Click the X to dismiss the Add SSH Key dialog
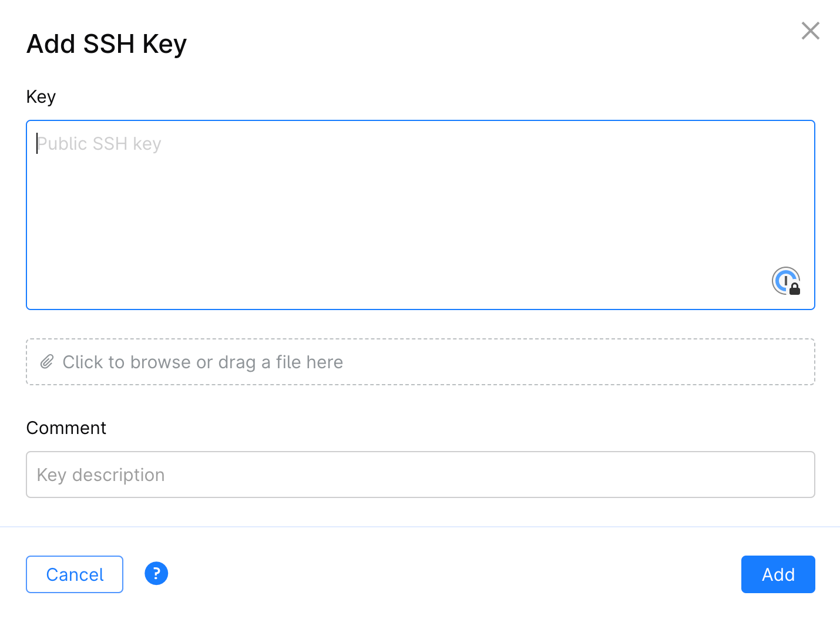This screenshot has width=840, height=619. coord(810,31)
